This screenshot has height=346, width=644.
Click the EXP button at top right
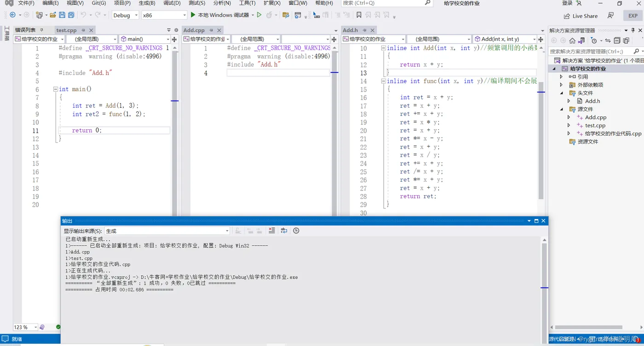click(x=633, y=16)
